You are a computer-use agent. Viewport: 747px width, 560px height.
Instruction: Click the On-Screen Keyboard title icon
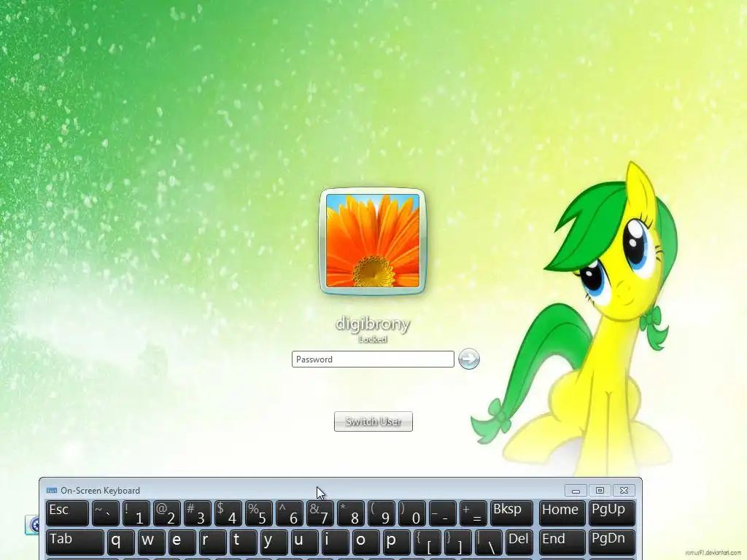tap(52, 491)
